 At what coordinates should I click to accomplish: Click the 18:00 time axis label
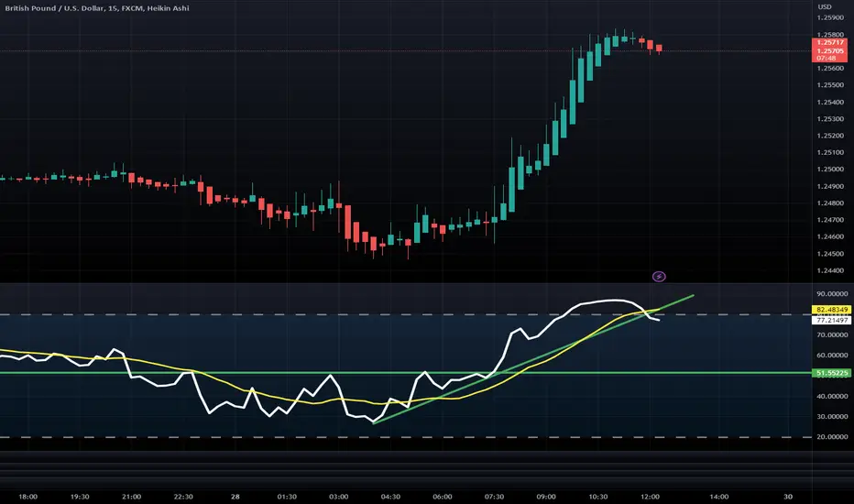click(x=27, y=496)
